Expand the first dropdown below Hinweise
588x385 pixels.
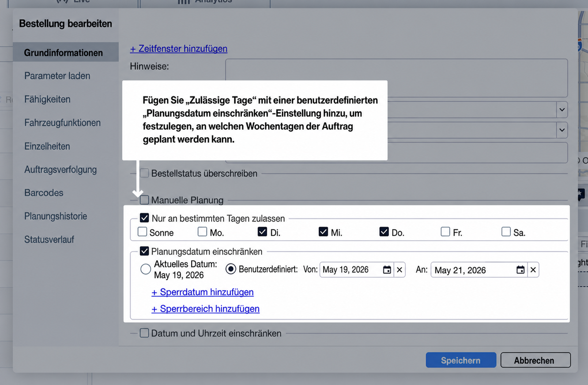pos(562,110)
